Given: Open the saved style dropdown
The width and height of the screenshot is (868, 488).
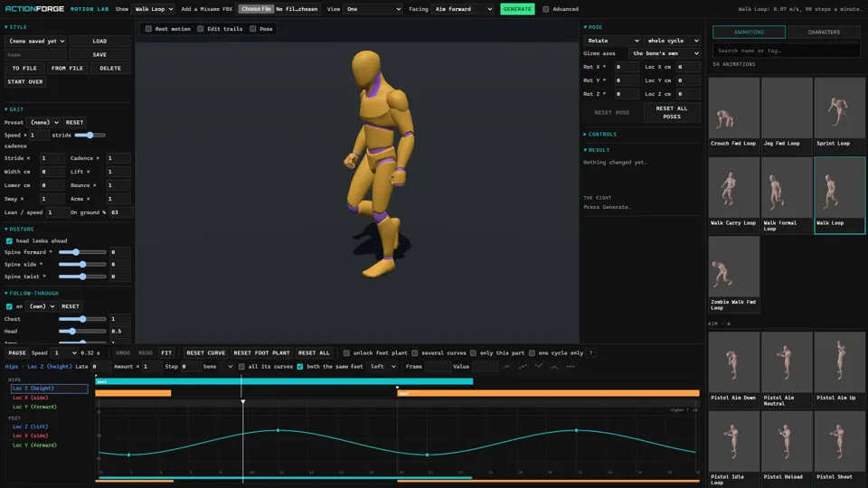Looking at the screenshot, I should point(36,41).
